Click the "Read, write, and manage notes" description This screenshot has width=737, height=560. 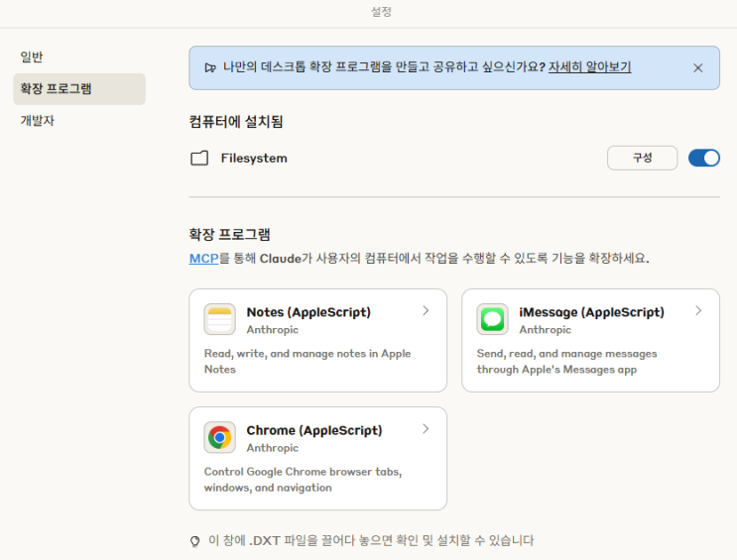(x=307, y=362)
